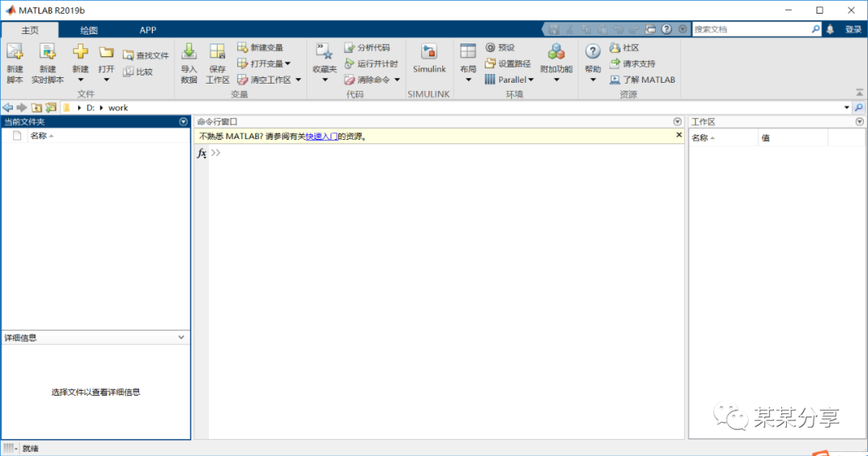This screenshot has height=456, width=868.
Task: Click the D: drive in address path
Action: (x=90, y=108)
